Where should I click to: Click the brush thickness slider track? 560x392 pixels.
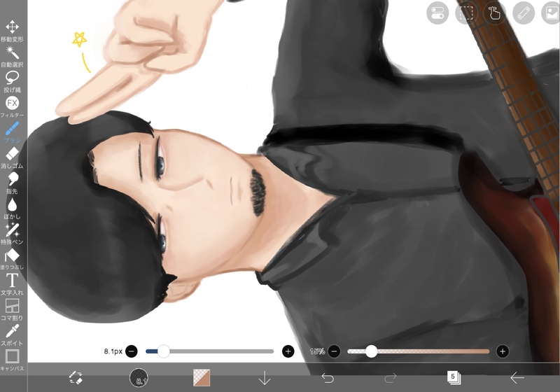209,351
